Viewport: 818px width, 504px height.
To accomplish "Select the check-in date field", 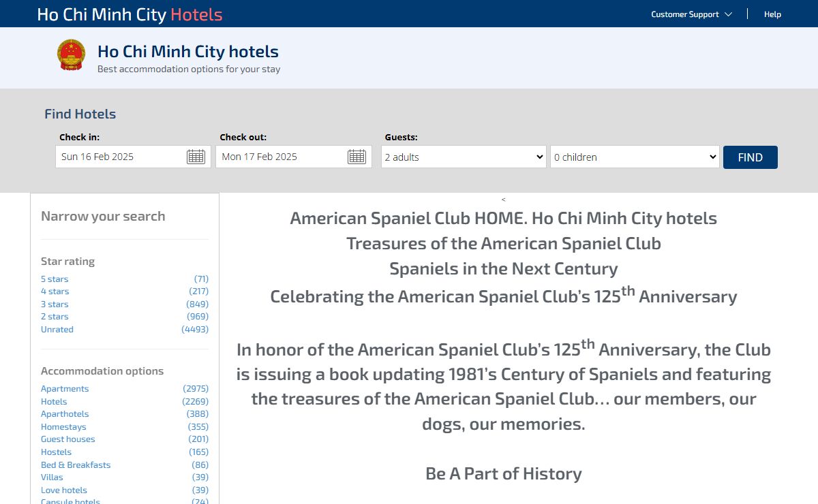I will [133, 157].
